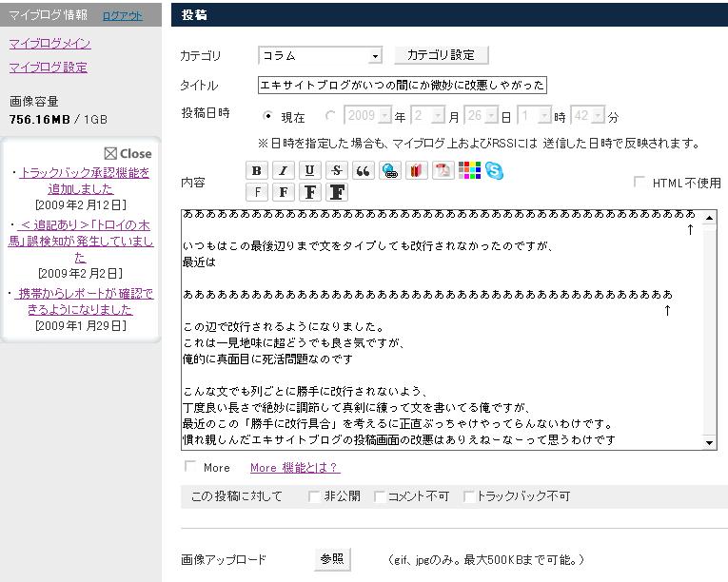Insert a blockquote with the quotation-mark icon
This screenshot has width=728, height=582.
(364, 171)
